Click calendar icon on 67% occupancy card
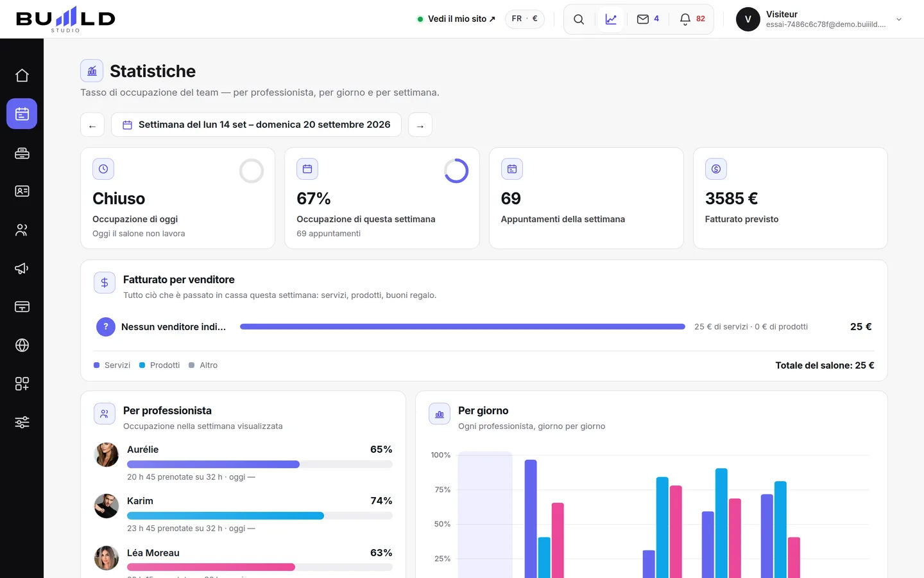The width and height of the screenshot is (924, 578). point(307,169)
